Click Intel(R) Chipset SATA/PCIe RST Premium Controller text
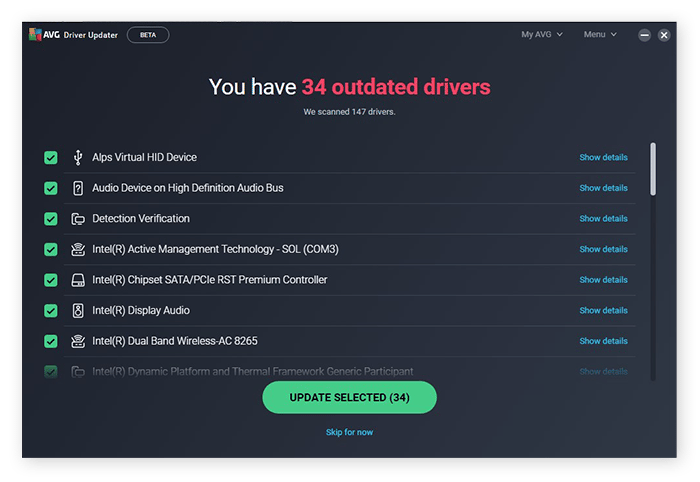 tap(210, 280)
